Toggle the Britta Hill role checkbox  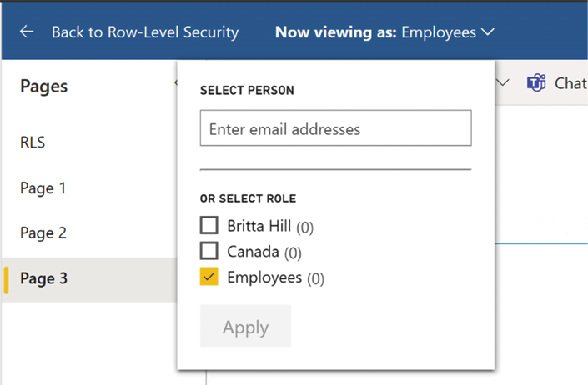coord(209,225)
